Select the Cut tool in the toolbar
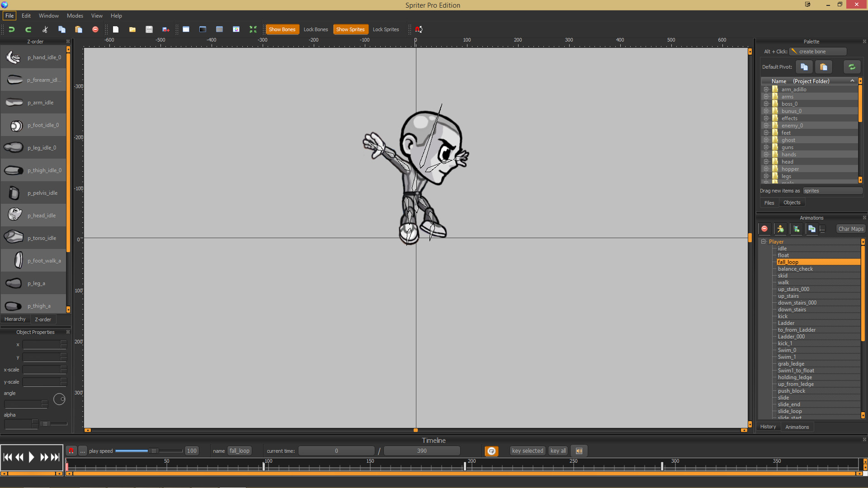This screenshot has height=488, width=868. click(x=45, y=29)
